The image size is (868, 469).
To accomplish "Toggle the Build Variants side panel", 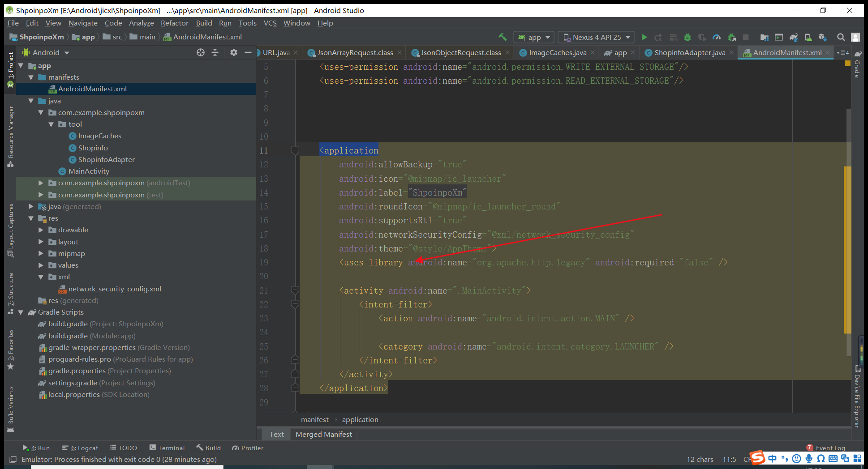I will pyautogui.click(x=11, y=409).
